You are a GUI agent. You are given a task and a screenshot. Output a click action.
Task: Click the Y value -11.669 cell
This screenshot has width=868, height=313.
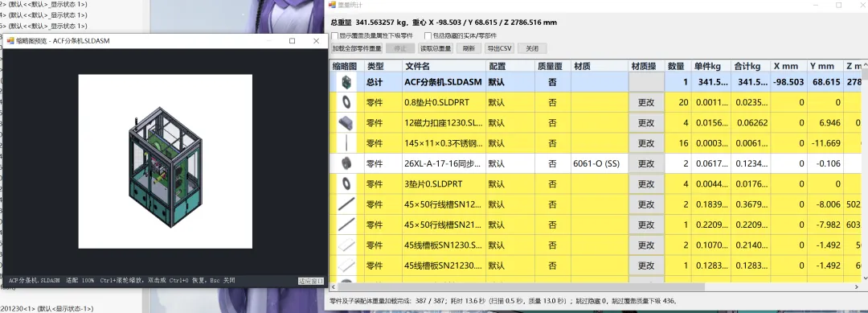coord(826,143)
